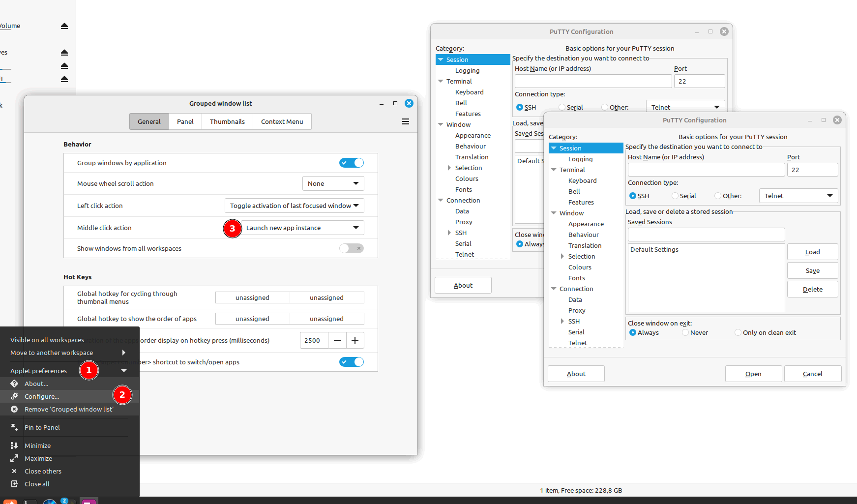Screen dimensions: 857x504
Task: Choose Only on clean exit option
Action: [738, 332]
